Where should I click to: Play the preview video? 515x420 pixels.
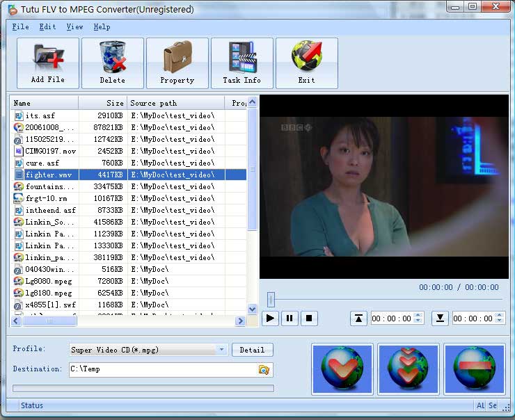[270, 318]
